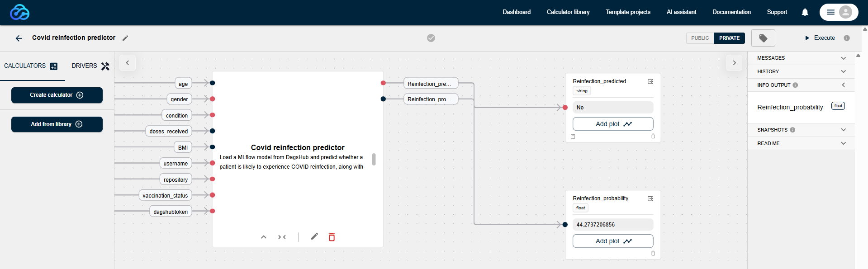Delete the Covid reinfection predictor calculator

332,237
